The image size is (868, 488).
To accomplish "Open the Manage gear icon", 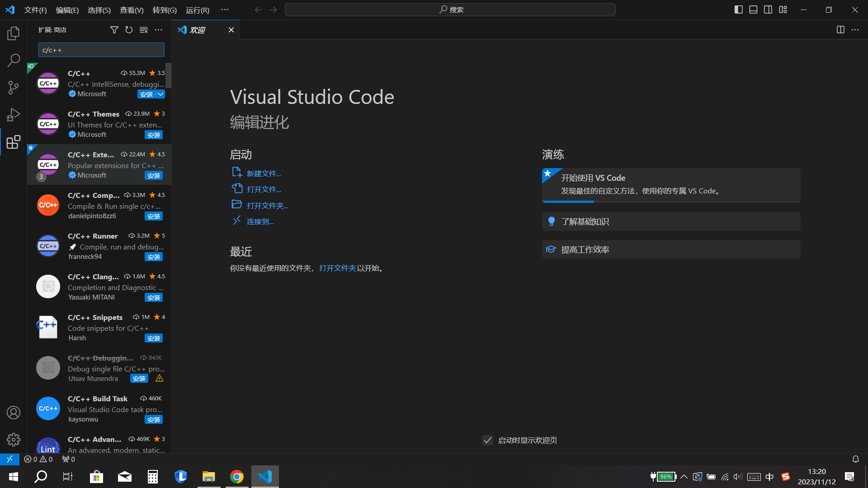I will click(14, 440).
